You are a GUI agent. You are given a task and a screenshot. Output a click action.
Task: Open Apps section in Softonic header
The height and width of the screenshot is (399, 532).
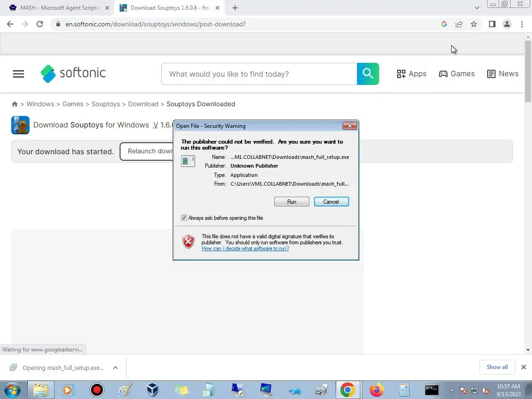click(411, 73)
